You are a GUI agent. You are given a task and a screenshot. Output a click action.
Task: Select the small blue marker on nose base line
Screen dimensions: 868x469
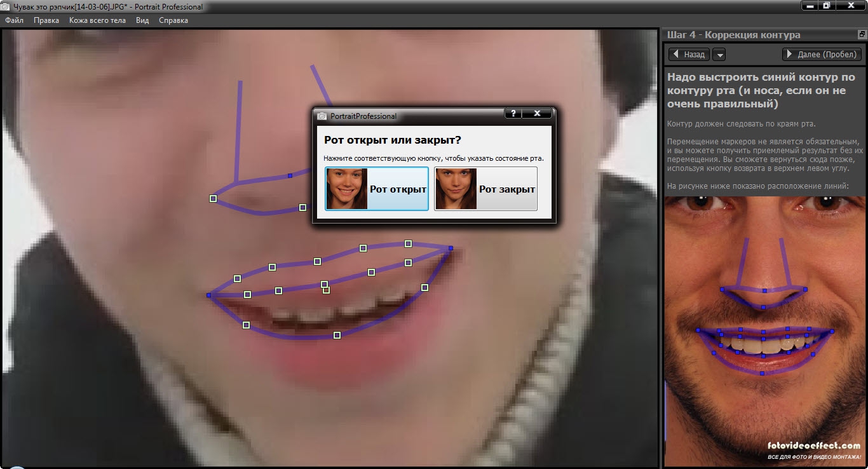(290, 175)
